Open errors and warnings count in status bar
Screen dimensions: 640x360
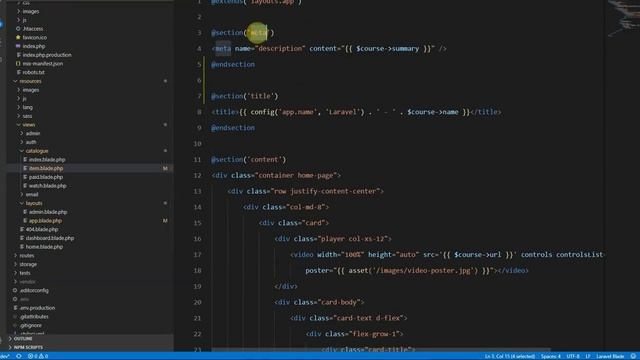click(38, 356)
